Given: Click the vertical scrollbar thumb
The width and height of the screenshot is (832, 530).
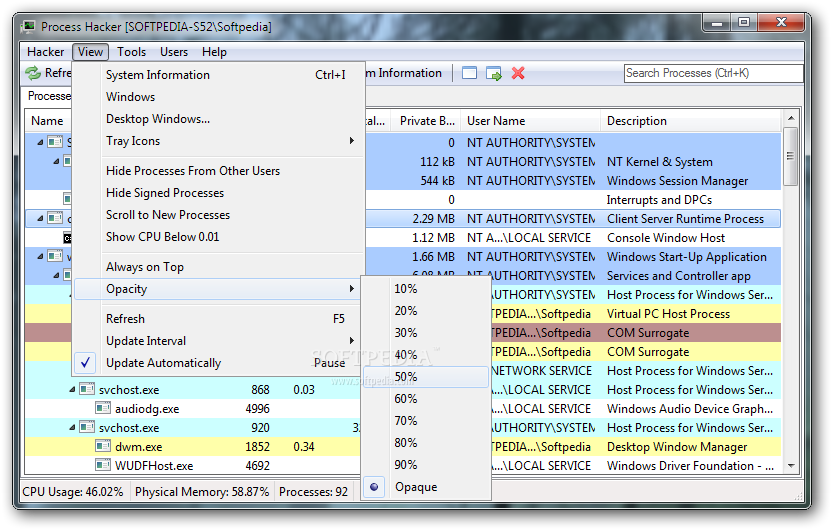Looking at the screenshot, I should tap(791, 156).
